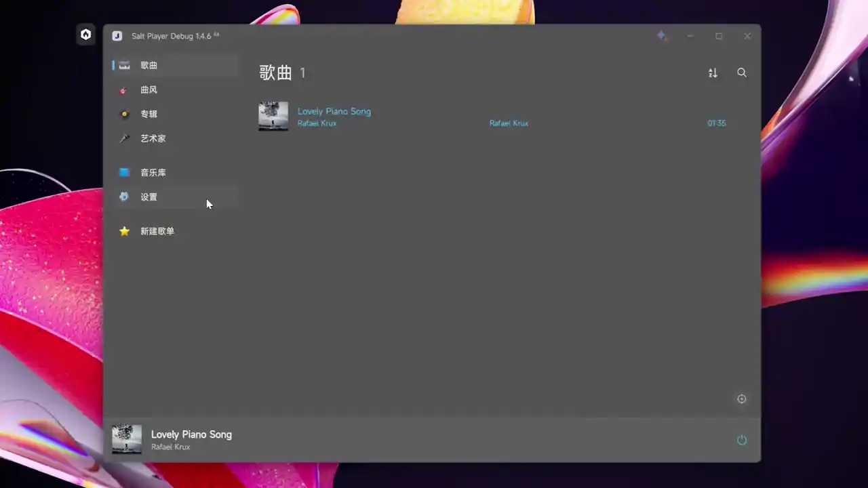The height and width of the screenshot is (488, 868).
Task: Click the home icon beside the window
Action: coord(85,34)
